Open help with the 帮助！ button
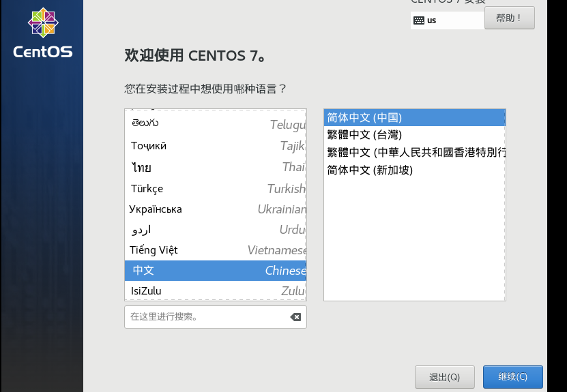567x392 pixels. pos(509,18)
